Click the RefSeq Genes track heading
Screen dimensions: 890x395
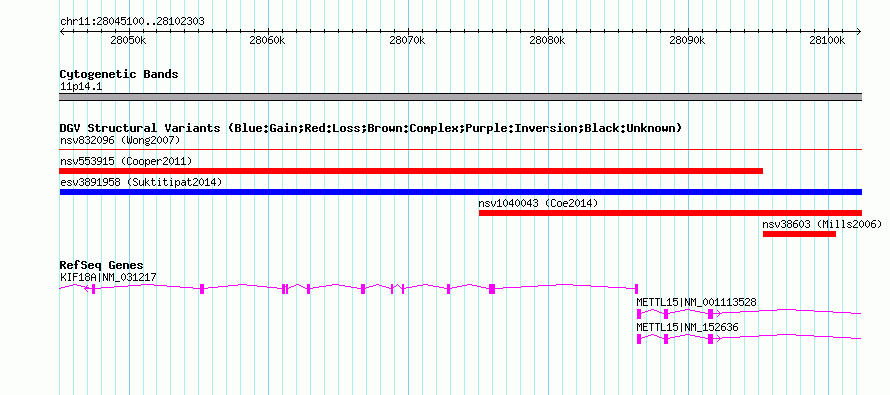coord(102,265)
